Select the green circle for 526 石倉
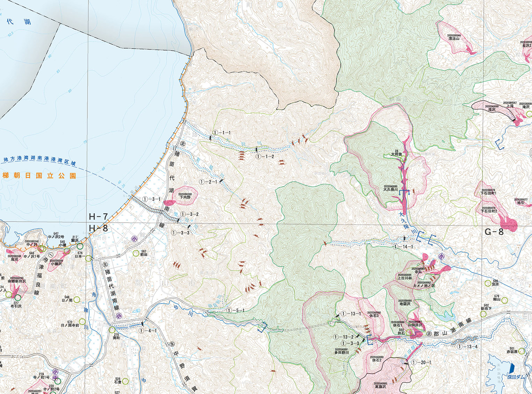 pyautogui.click(x=125, y=381)
